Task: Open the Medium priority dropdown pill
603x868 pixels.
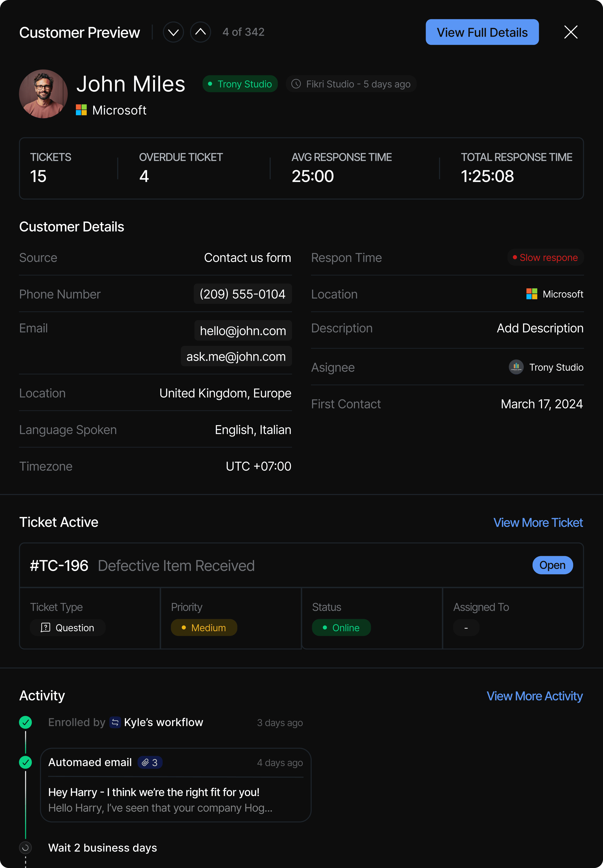Action: tap(204, 628)
